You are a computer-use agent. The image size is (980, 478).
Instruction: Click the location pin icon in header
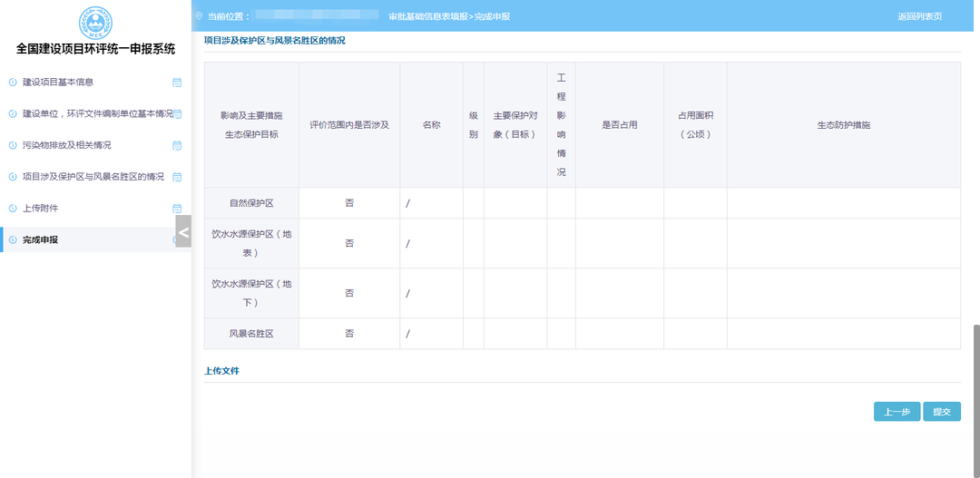coord(200,16)
